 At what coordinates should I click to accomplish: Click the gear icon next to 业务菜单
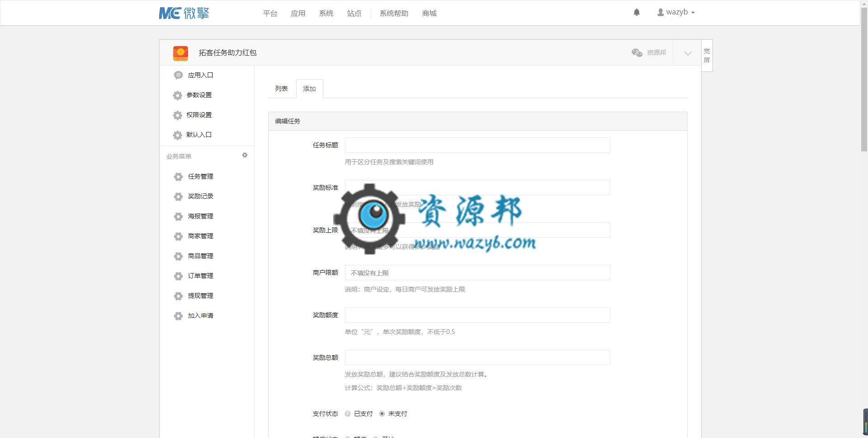pos(245,155)
